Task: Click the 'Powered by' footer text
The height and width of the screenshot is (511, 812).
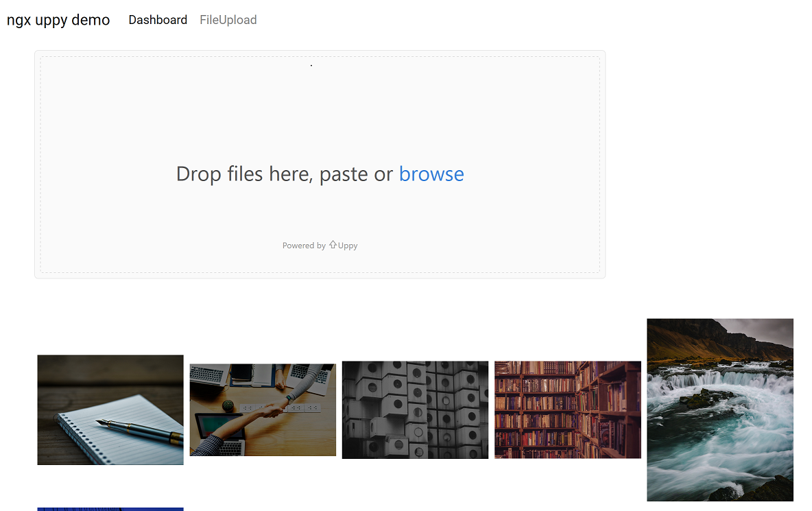Action: pos(304,246)
